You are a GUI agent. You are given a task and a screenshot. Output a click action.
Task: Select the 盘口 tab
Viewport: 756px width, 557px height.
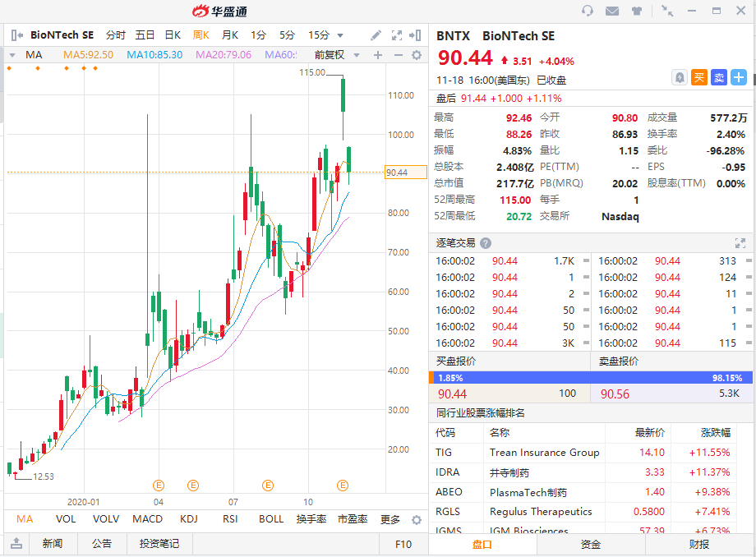point(482,545)
